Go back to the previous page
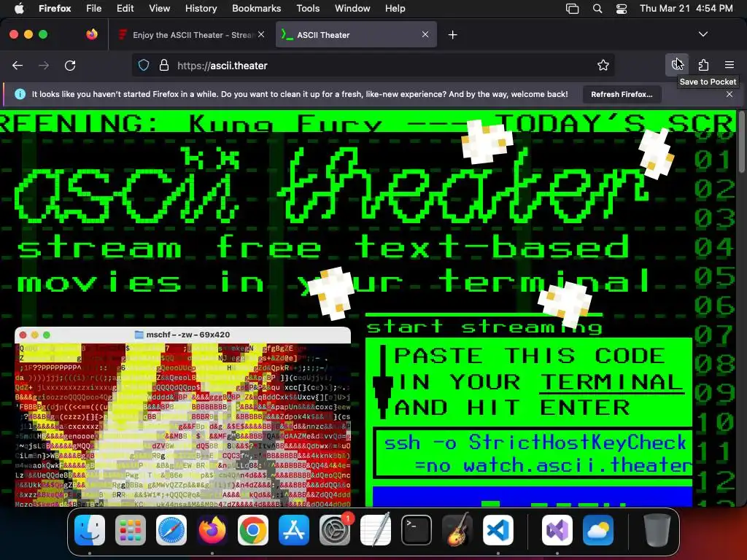 pyautogui.click(x=18, y=65)
